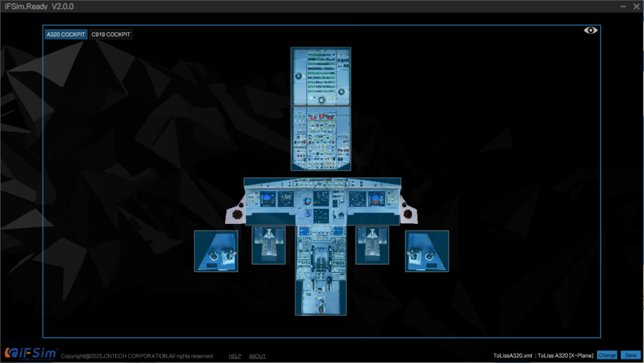Switch to the C919 COCKPIT tab

110,35
